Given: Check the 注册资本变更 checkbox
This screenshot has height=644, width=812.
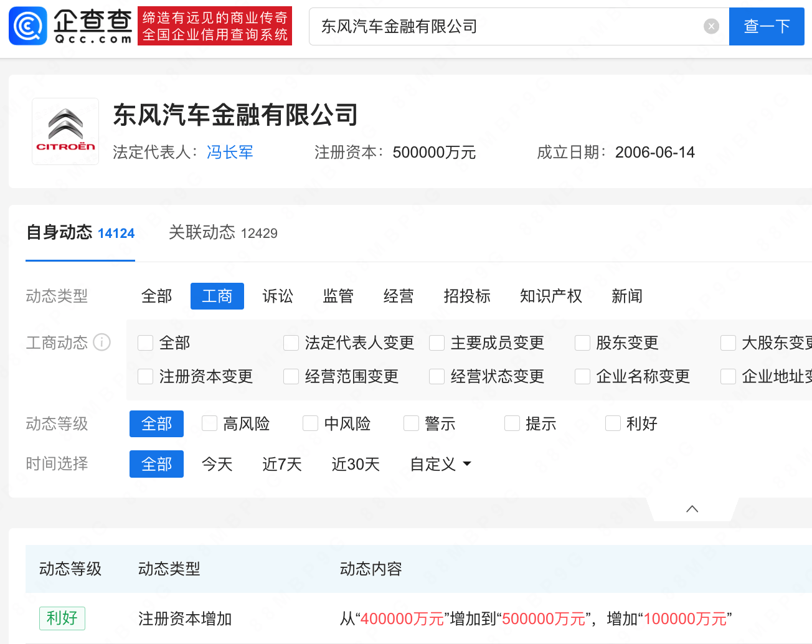Looking at the screenshot, I should click(145, 376).
